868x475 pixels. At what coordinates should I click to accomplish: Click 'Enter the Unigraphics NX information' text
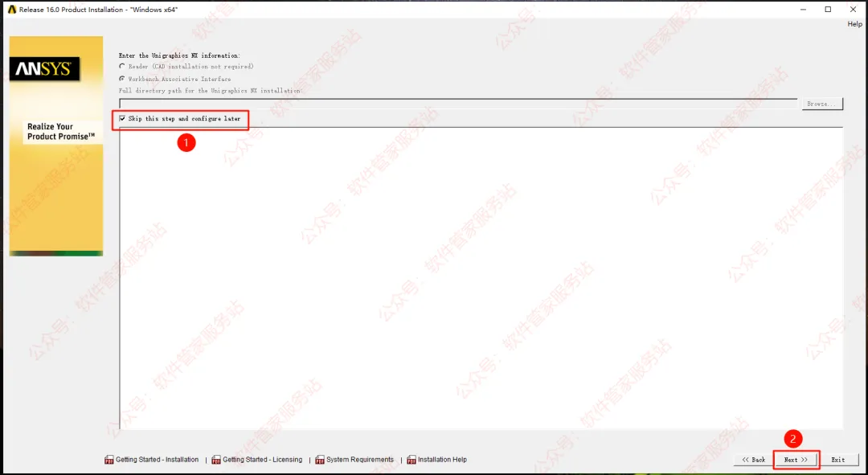[179, 55]
